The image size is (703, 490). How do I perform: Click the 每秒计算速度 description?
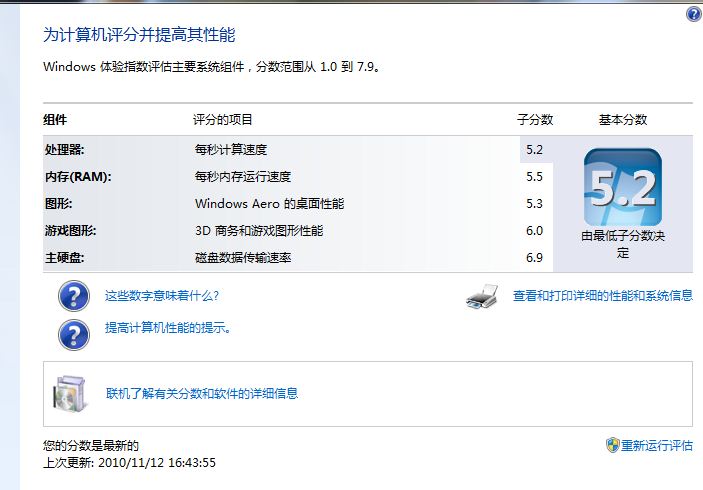[231, 149]
